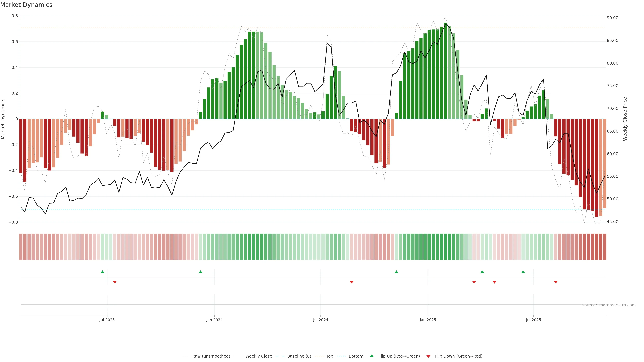Click the red Flip Down marker after Jul 2024

(352, 282)
